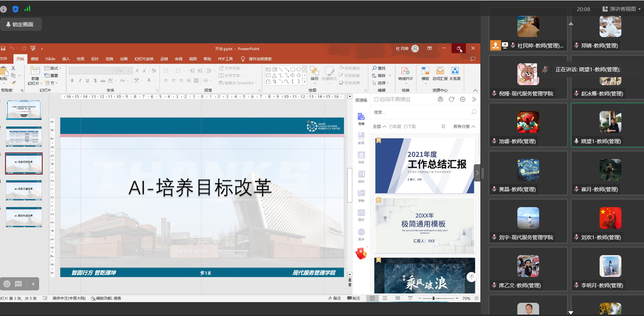Click the Save icon in PowerPoint title bar
The width and height of the screenshot is (644, 316).
click(x=3, y=49)
